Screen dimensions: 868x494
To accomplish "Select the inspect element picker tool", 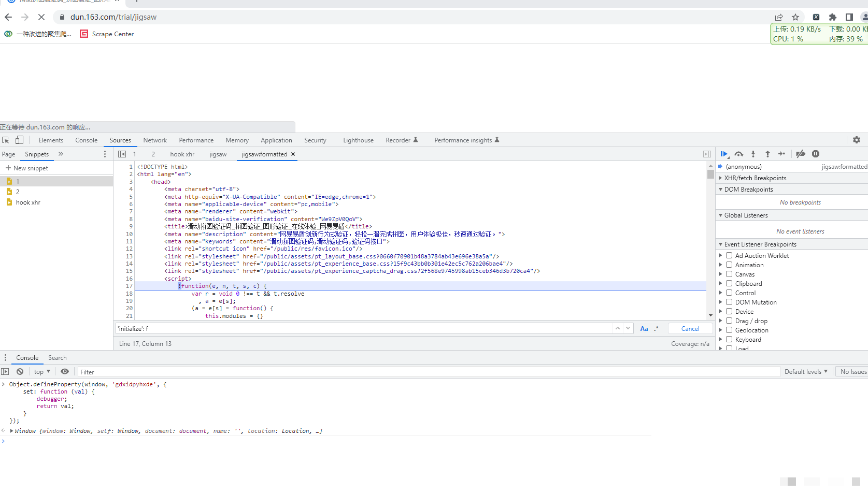I will [x=6, y=140].
